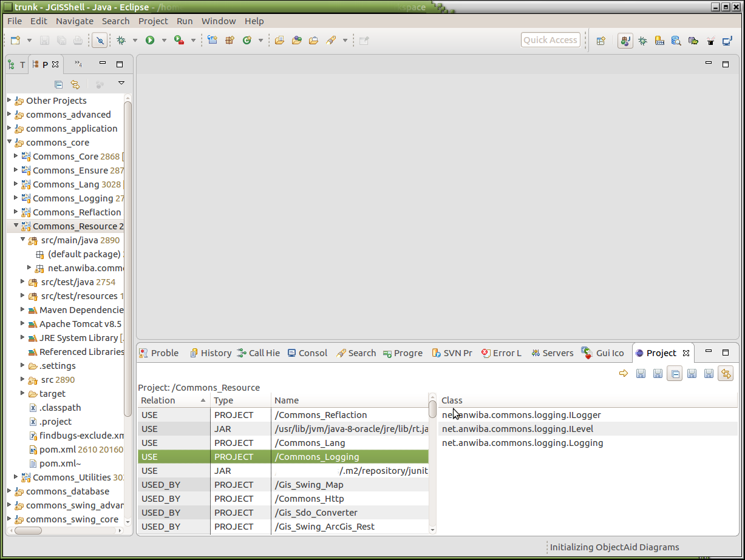Sort table by Type column header
Screen dimensions: 745x560
coord(240,400)
